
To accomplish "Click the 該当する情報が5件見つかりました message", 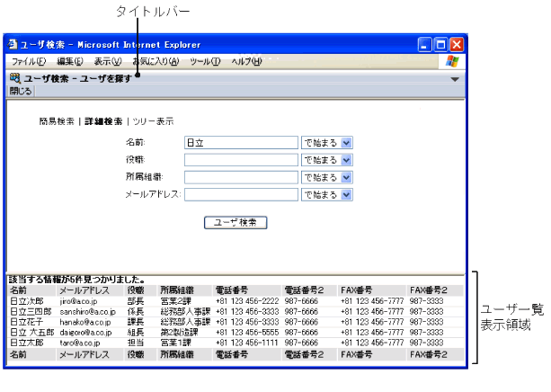I will pyautogui.click(x=76, y=280).
